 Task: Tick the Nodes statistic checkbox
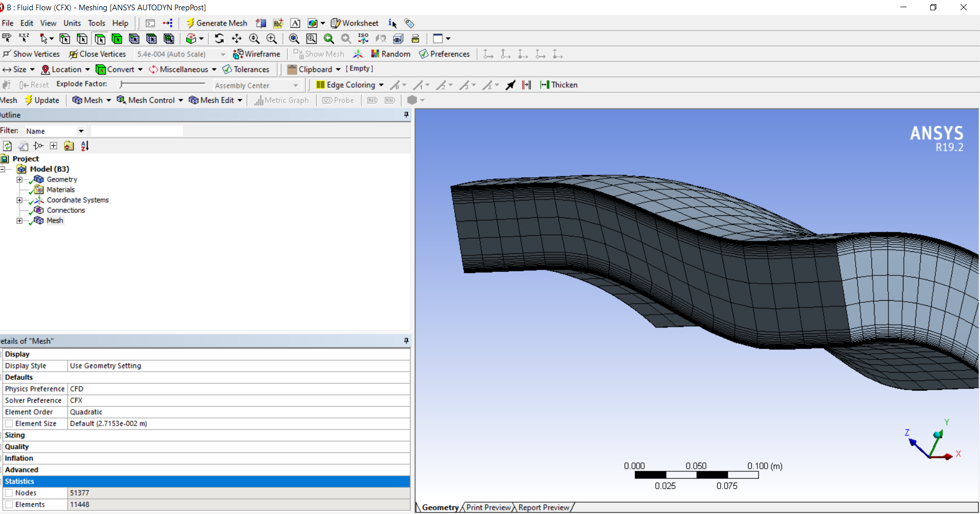(x=9, y=493)
